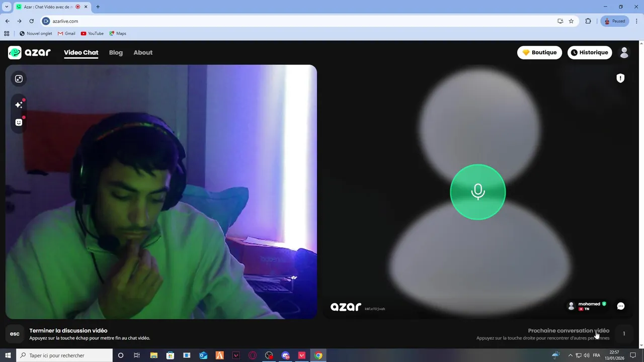Open the chat bubble message icon
This screenshot has width=644, height=362.
coord(621,306)
